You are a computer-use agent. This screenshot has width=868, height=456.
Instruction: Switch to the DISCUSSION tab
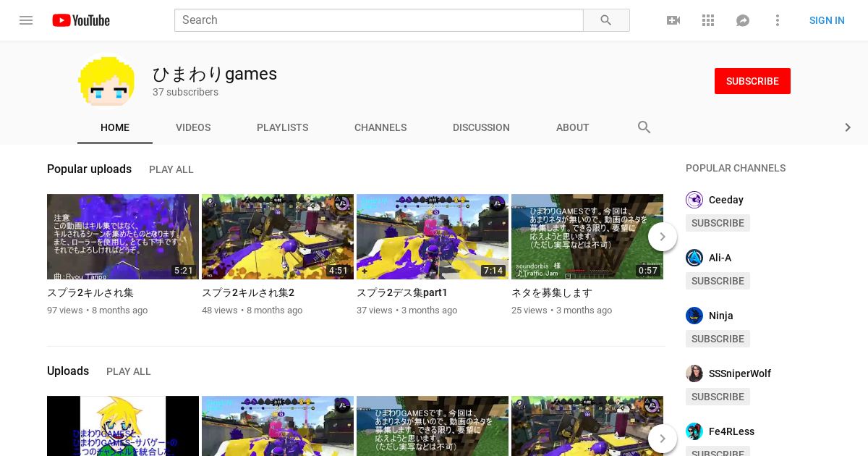tap(481, 127)
